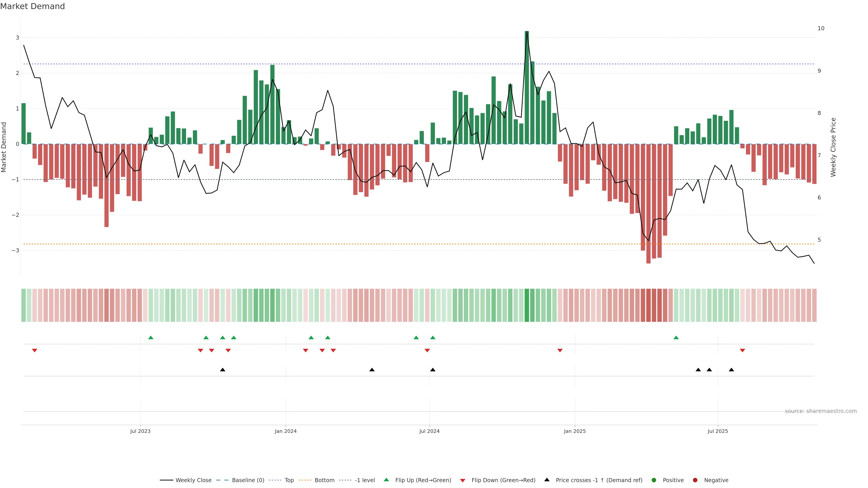Click the Negative legend red dot

(x=695, y=480)
